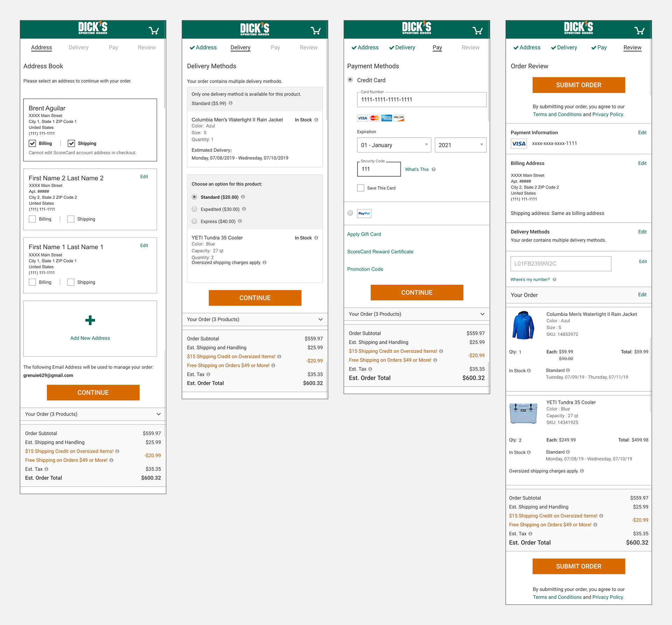Select the Credit Card radio button
Viewport: 672px width, 625px height.
tap(350, 80)
